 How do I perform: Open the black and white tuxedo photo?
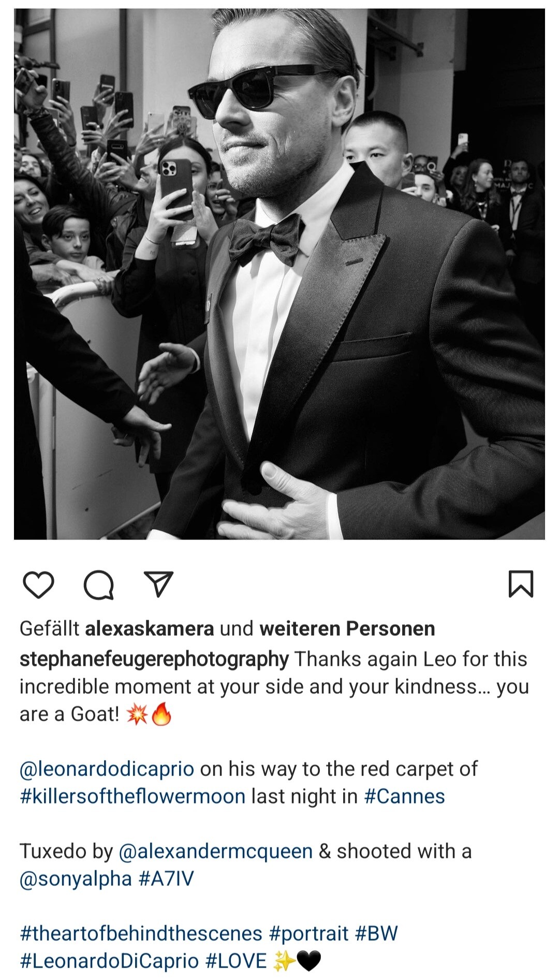[x=279, y=274]
